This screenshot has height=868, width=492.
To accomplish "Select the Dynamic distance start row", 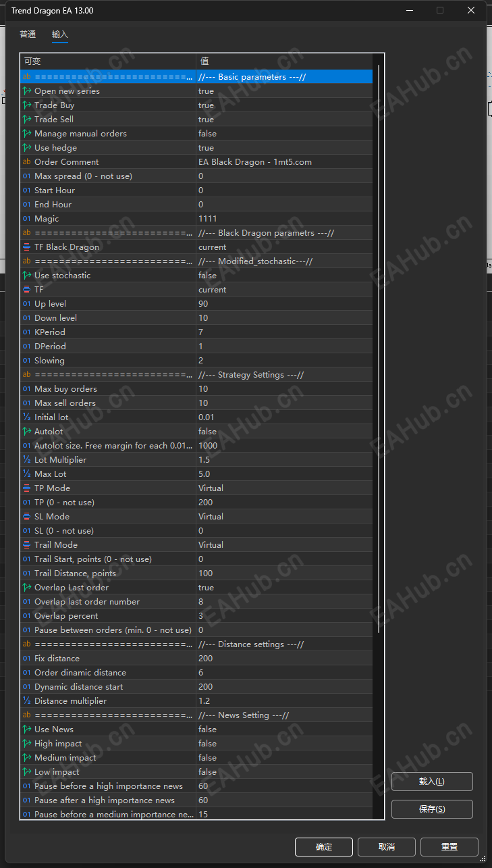I will 196,687.
